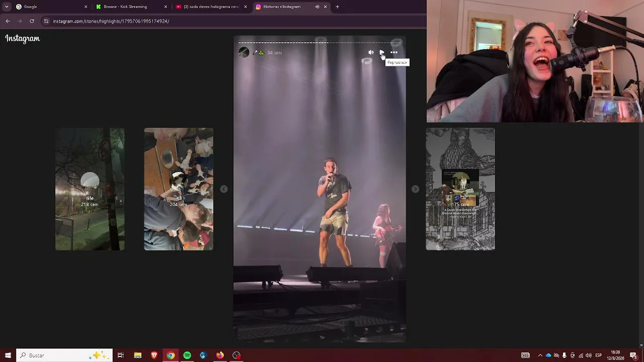
Task: Open the 'life' highlight thumbnail
Action: coord(90,189)
